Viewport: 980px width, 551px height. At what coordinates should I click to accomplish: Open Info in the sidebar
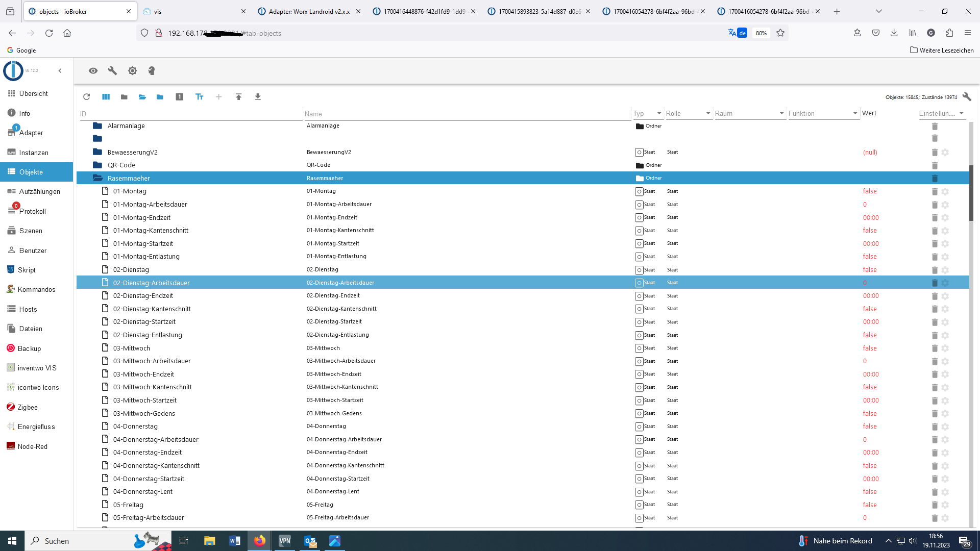(36, 113)
